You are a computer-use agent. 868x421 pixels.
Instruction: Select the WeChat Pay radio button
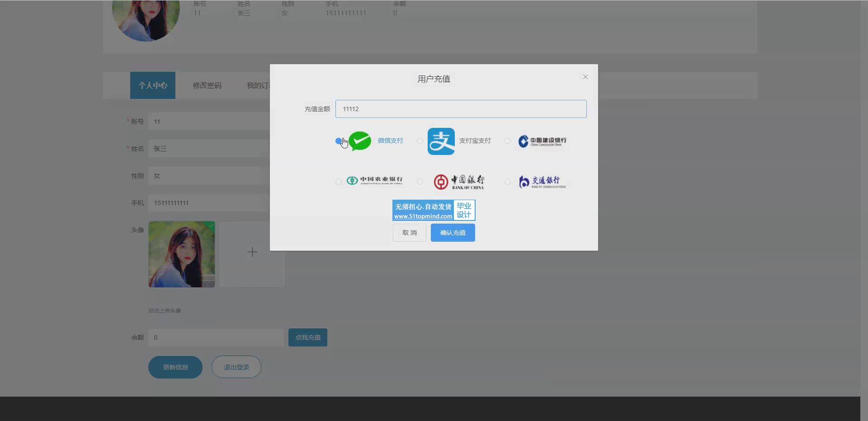click(x=339, y=141)
